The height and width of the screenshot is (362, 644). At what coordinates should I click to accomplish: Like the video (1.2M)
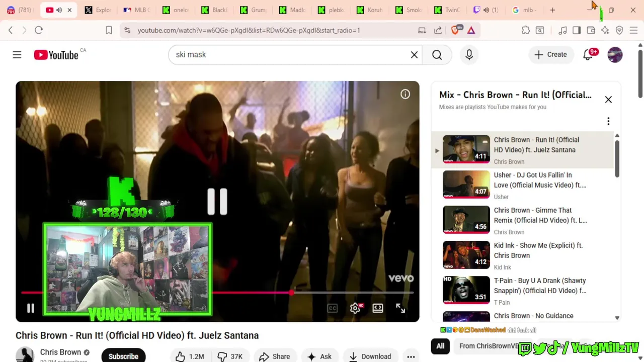coord(190,356)
